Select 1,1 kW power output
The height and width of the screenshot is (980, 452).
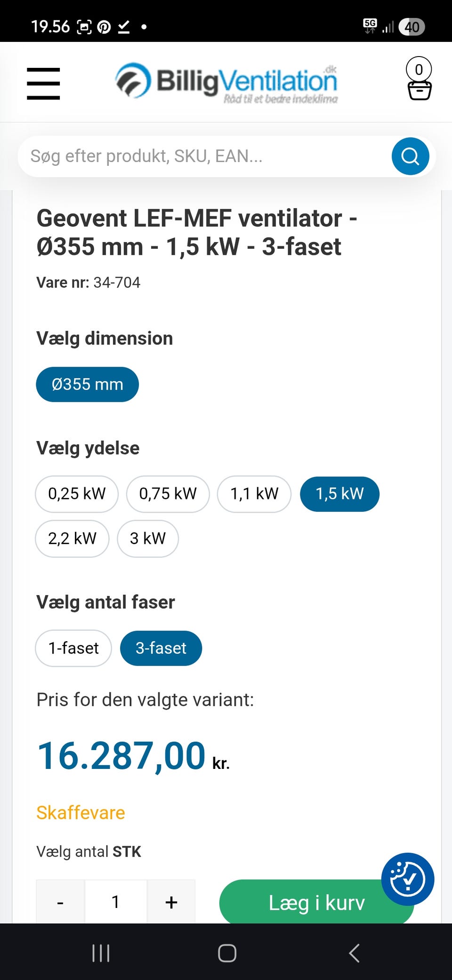(x=254, y=494)
